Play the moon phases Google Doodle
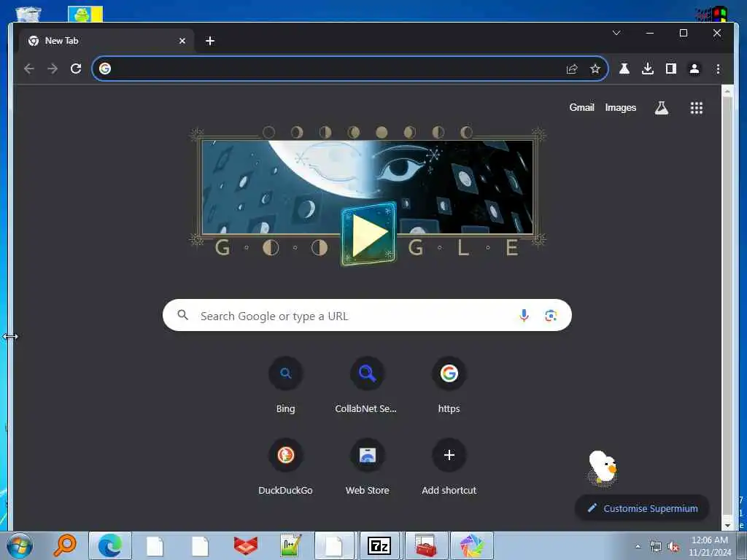The height and width of the screenshot is (560, 747). click(368, 234)
